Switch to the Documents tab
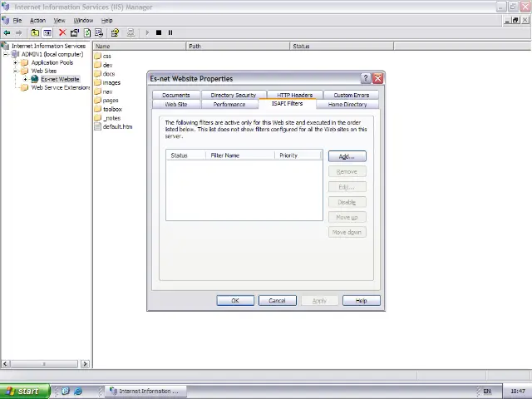 [x=176, y=95]
